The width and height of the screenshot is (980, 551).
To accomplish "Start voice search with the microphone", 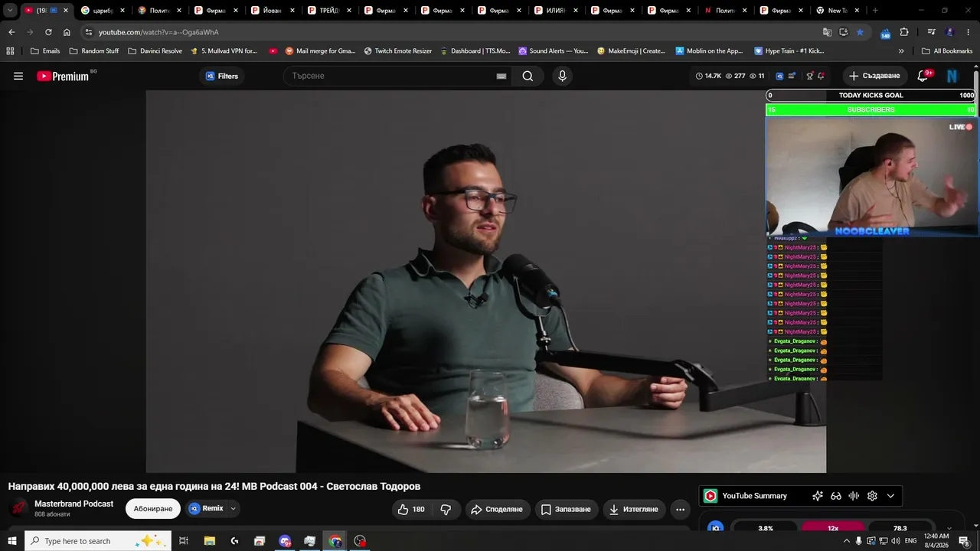I will point(562,76).
